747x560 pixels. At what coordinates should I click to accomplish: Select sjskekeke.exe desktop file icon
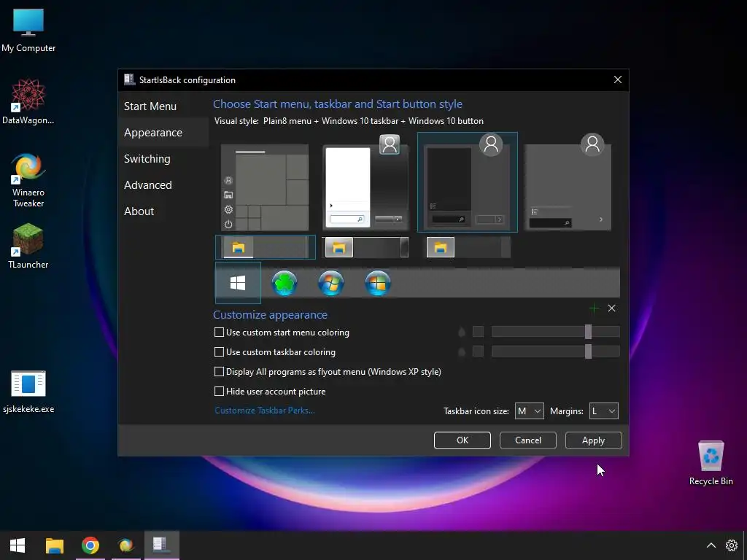point(28,392)
